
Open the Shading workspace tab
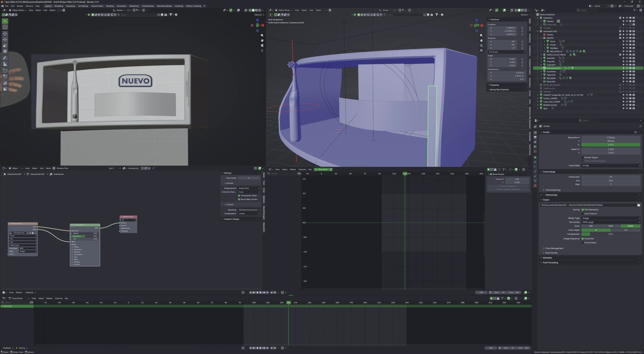click(x=110, y=6)
